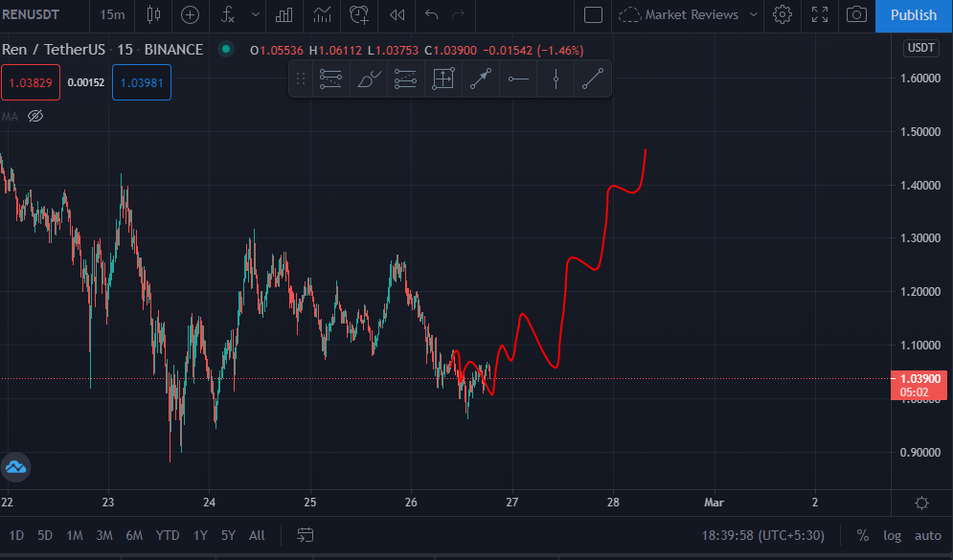Open candlestick chart style selector
Screen dimensions: 953x560
[x=154, y=14]
